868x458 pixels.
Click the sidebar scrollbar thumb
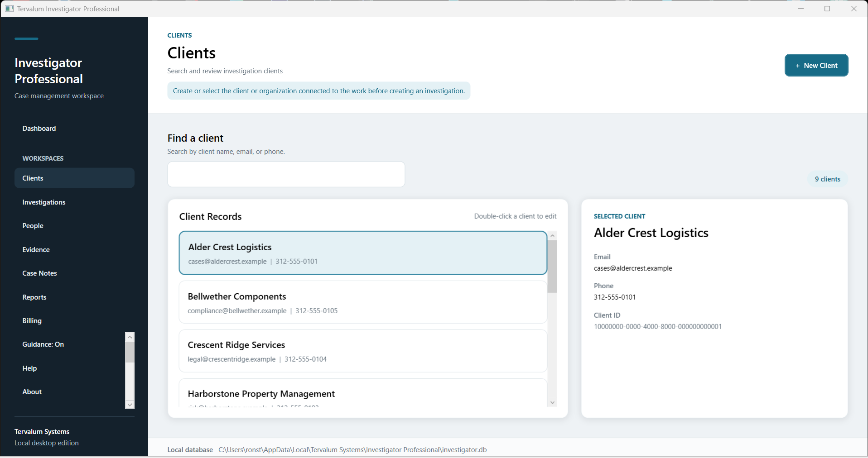point(130,352)
